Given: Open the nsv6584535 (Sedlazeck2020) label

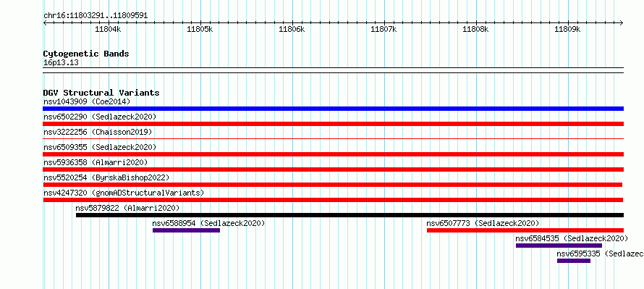Looking at the screenshot, I should coord(572,238).
